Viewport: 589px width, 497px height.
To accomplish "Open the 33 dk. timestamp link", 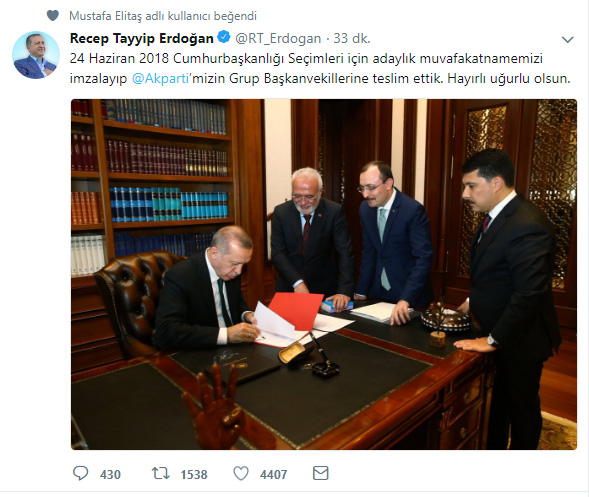I will [x=352, y=38].
